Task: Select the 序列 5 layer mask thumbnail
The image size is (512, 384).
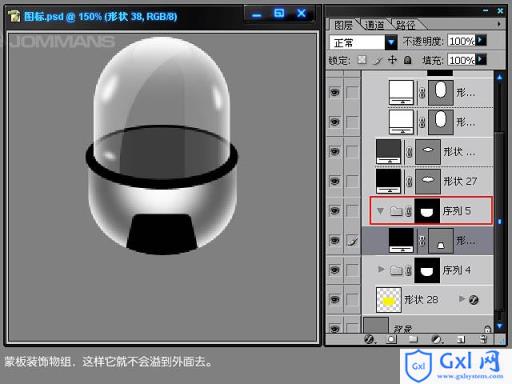Action: click(427, 211)
